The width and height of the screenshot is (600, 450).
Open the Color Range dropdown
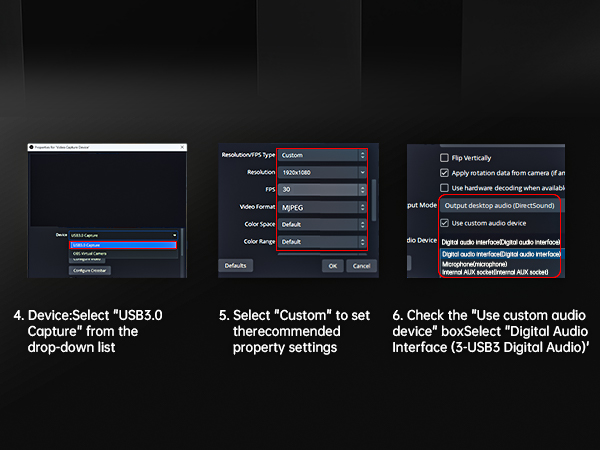(322, 241)
